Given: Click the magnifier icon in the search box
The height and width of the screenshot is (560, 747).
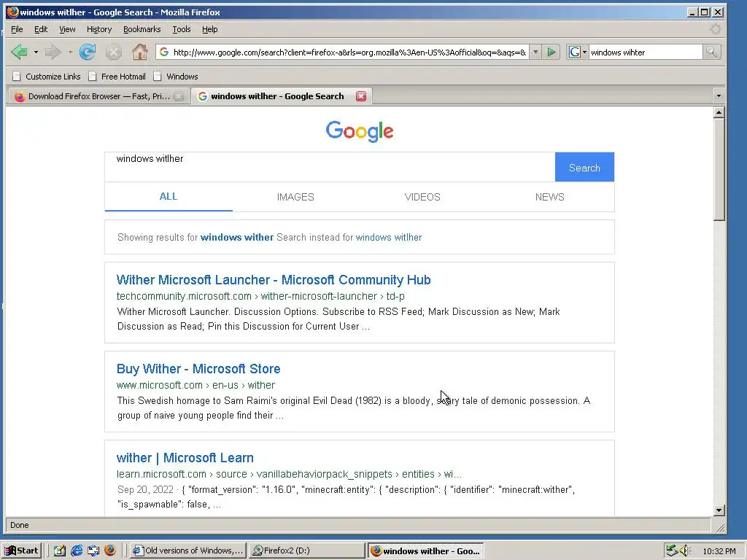Looking at the screenshot, I should pyautogui.click(x=711, y=52).
